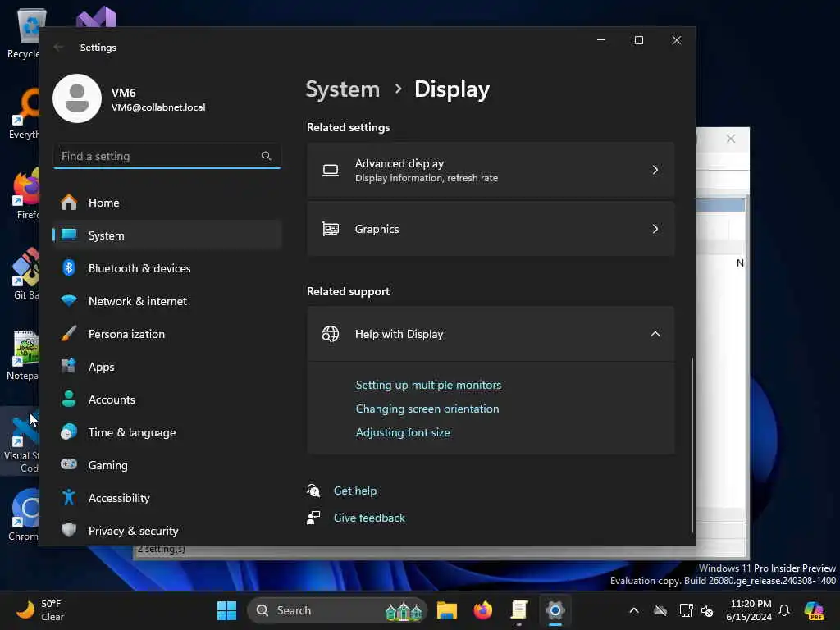Click the Get help headset icon

click(313, 491)
